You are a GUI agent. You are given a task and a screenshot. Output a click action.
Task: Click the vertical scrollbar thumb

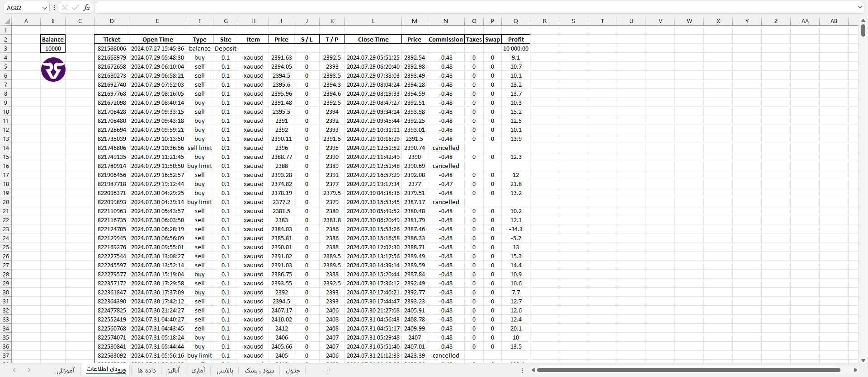pos(863,30)
